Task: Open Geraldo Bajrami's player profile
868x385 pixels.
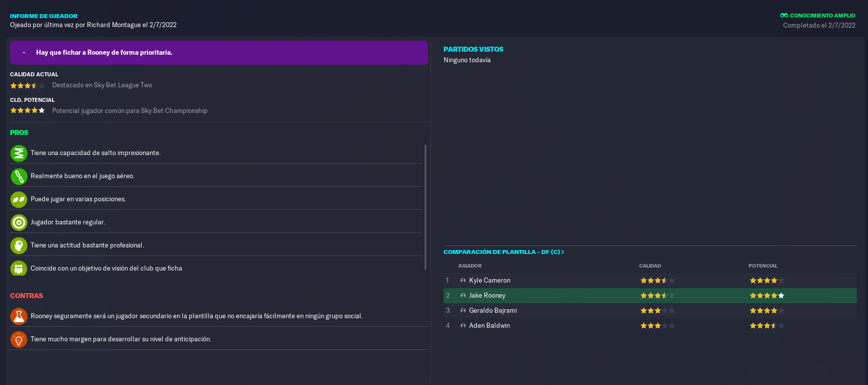Action: [x=493, y=311]
